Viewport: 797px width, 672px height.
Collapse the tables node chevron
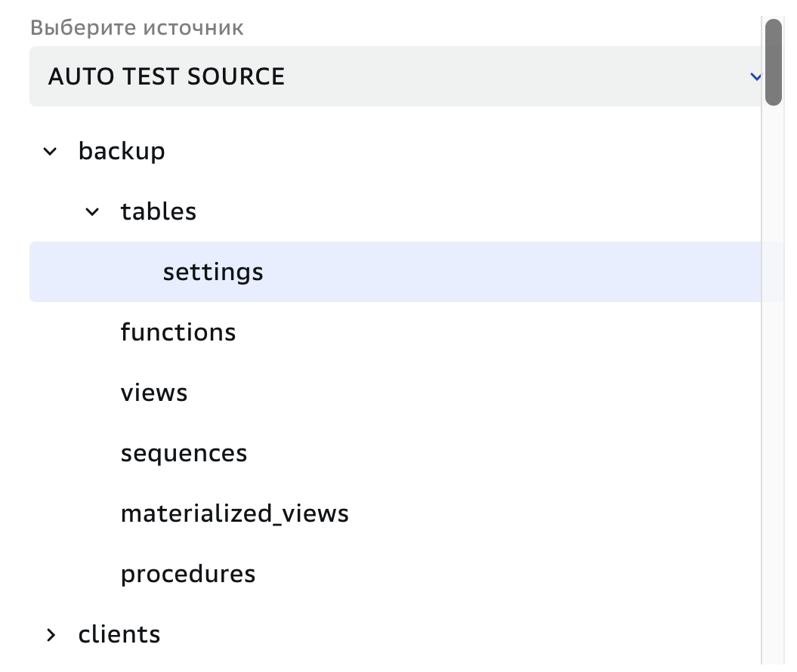point(92,212)
